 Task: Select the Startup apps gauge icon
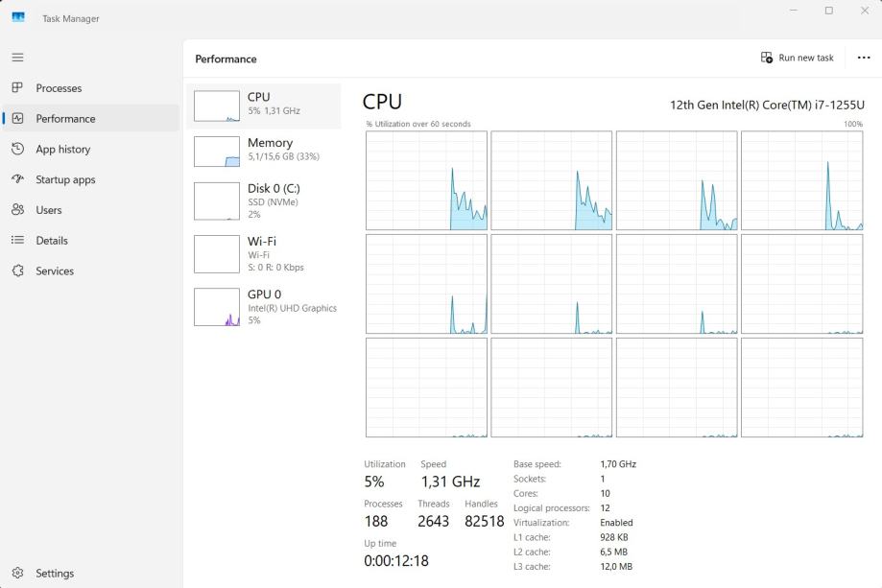[x=17, y=179]
